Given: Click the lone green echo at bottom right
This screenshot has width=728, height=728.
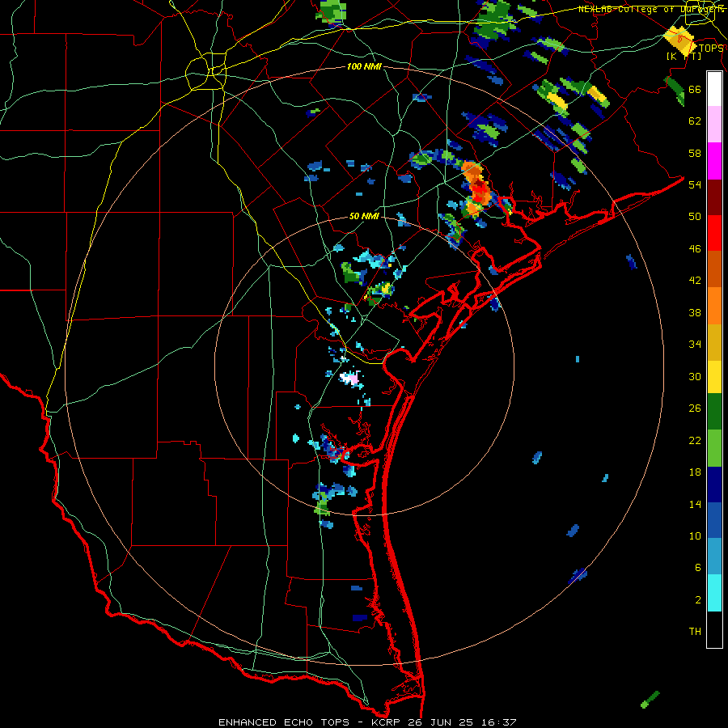Looking at the screenshot, I should point(650,699).
